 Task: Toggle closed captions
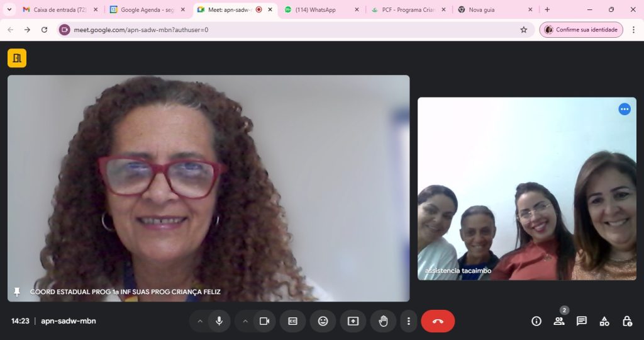pos(292,321)
